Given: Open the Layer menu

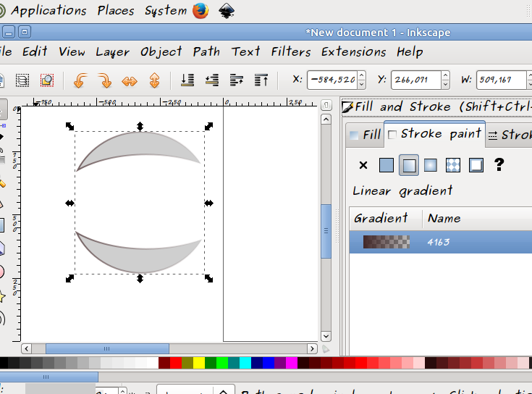Looking at the screenshot, I should (112, 51).
